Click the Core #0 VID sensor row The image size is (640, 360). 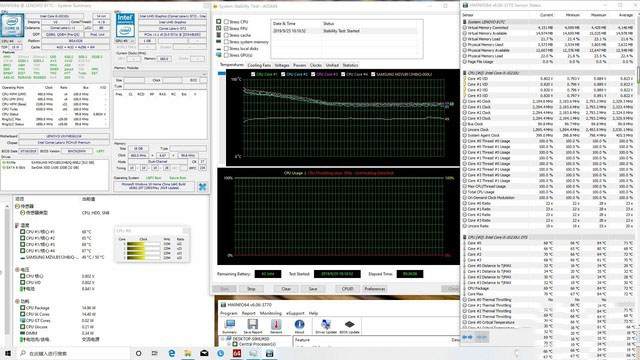[549, 78]
